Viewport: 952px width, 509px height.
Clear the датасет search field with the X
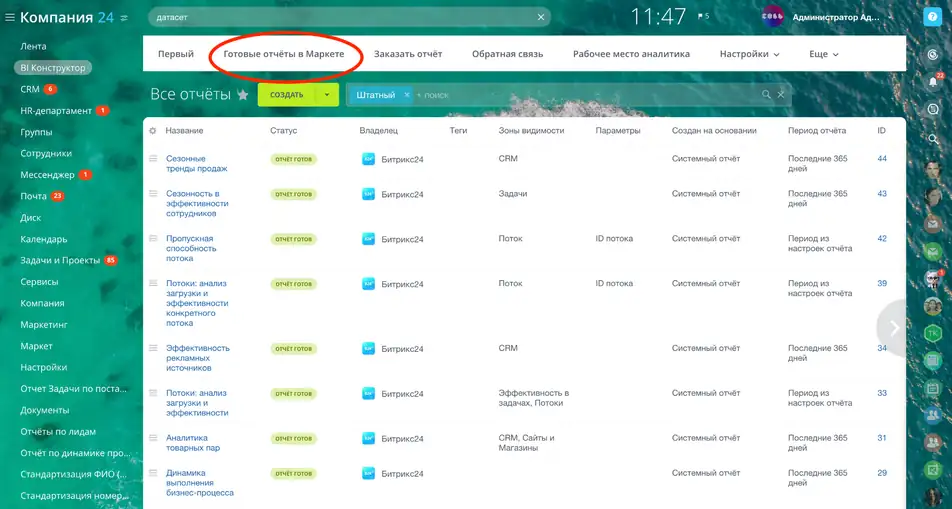(540, 17)
